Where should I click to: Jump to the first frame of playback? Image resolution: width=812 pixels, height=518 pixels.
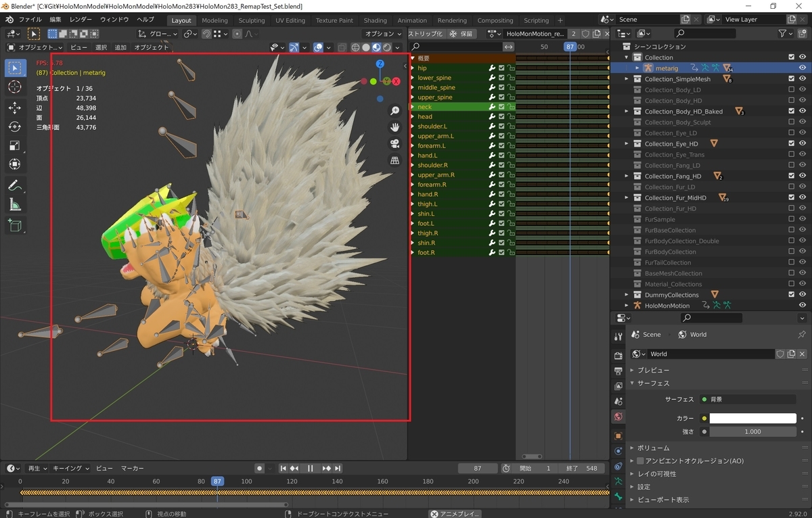284,468
